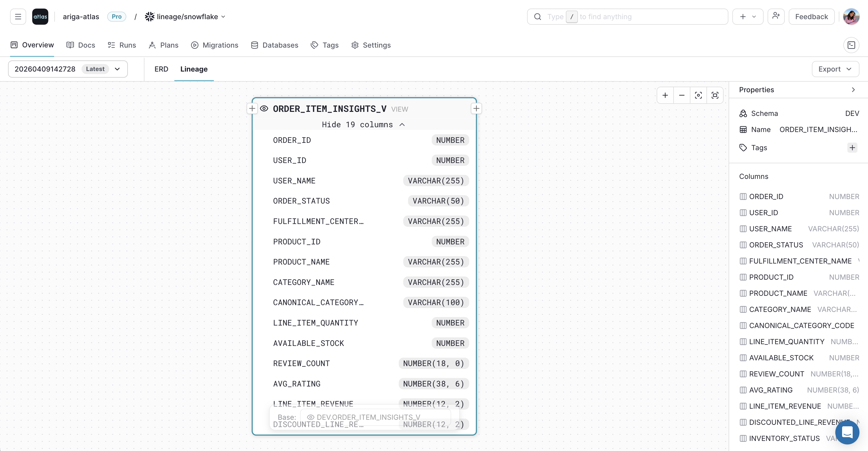The height and width of the screenshot is (451, 868).
Task: Fit the lineage graph to screen
Action: pos(715,95)
